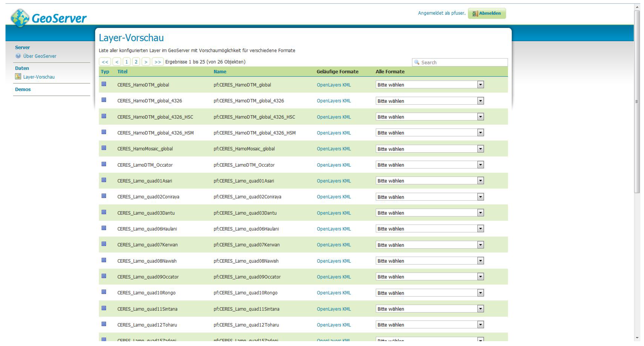Click raster type icon for CERES_HamoDTM_global row

[104, 84]
